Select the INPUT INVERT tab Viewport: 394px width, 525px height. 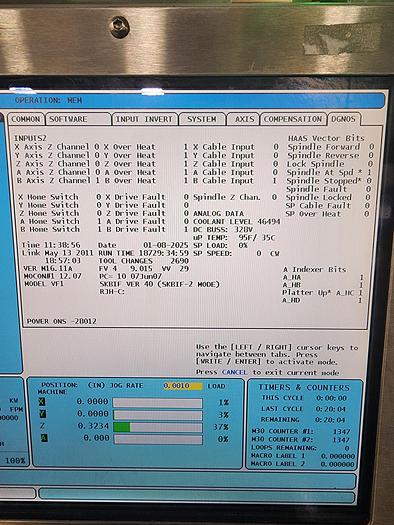(144, 119)
